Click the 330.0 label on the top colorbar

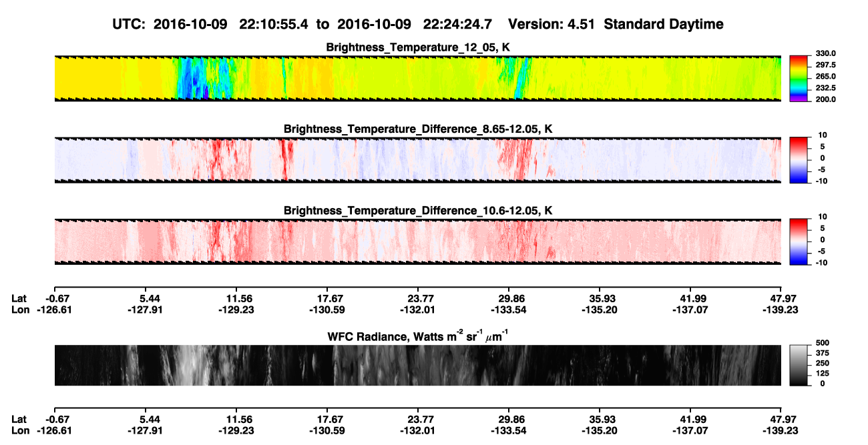(x=826, y=54)
